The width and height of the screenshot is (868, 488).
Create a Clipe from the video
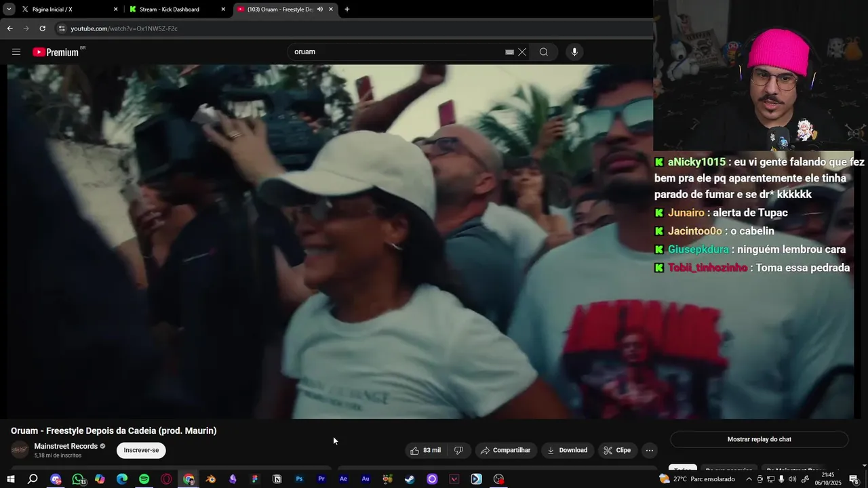pyautogui.click(x=617, y=450)
